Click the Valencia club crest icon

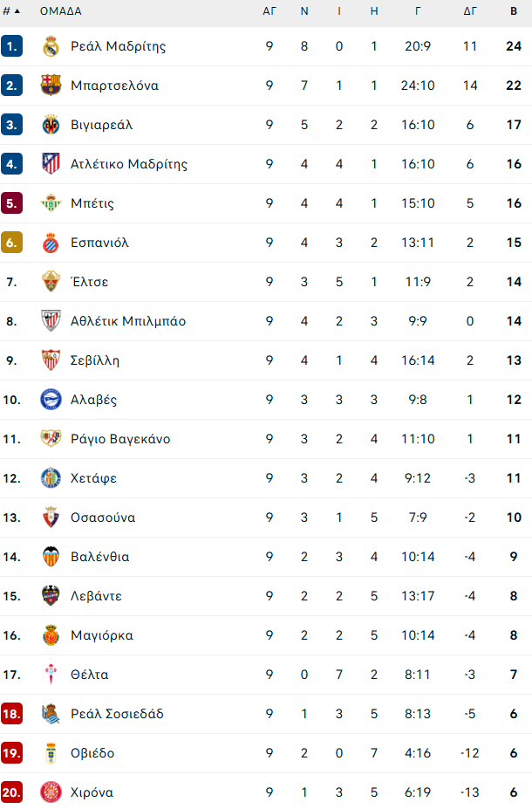click(51, 557)
